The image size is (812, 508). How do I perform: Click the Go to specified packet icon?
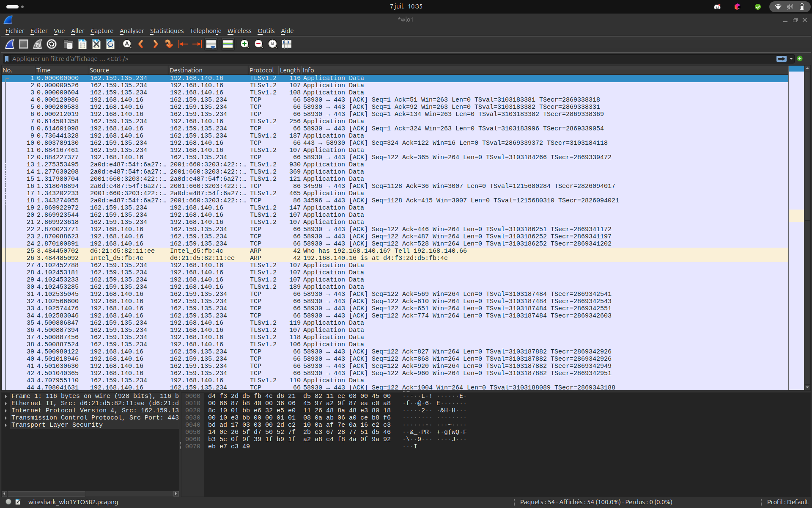(169, 44)
